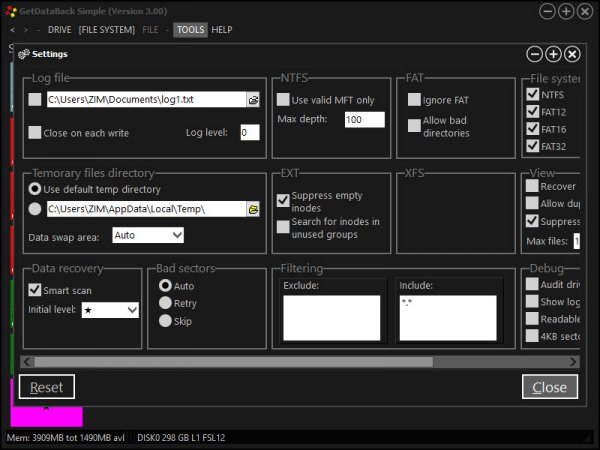Toggle the Recover checkbox in View

click(532, 186)
